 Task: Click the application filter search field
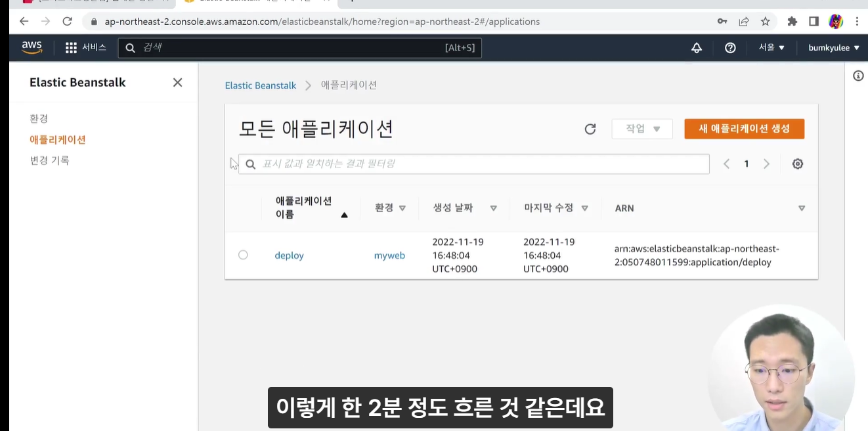tap(473, 164)
